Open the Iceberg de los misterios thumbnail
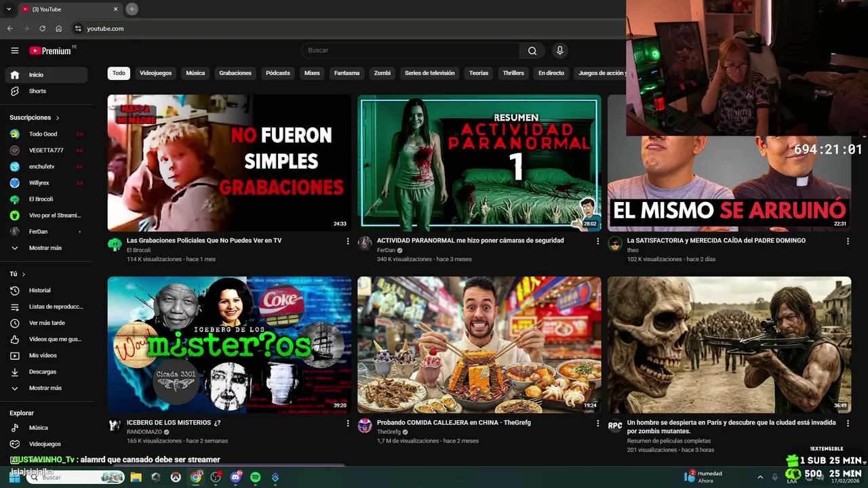The width and height of the screenshot is (868, 488). [x=229, y=345]
